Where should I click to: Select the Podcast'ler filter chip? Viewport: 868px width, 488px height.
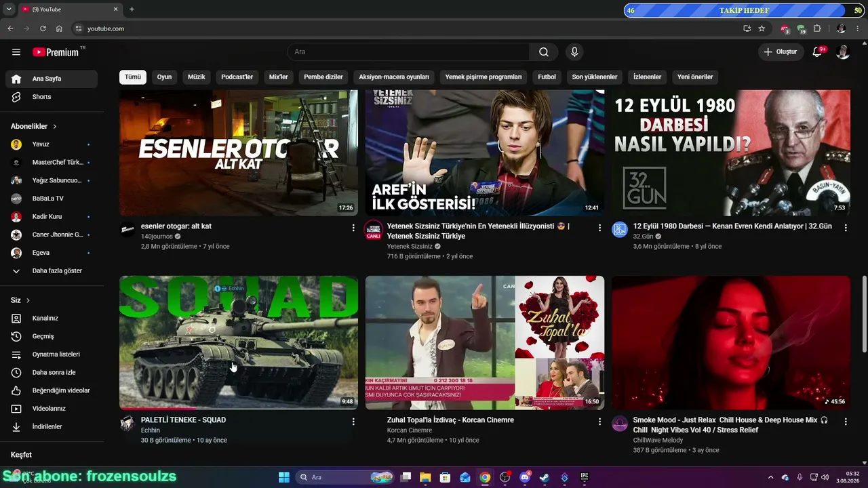pos(237,77)
